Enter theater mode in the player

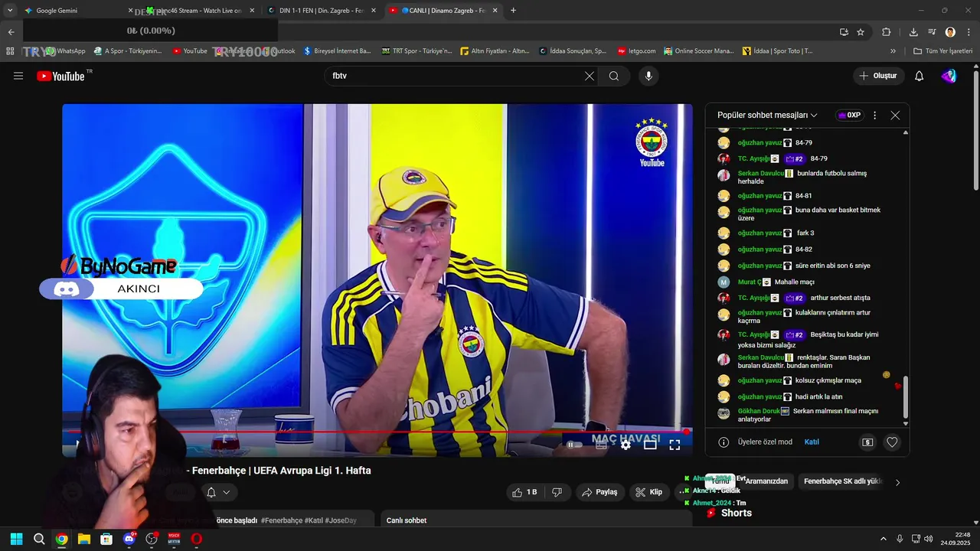click(650, 445)
